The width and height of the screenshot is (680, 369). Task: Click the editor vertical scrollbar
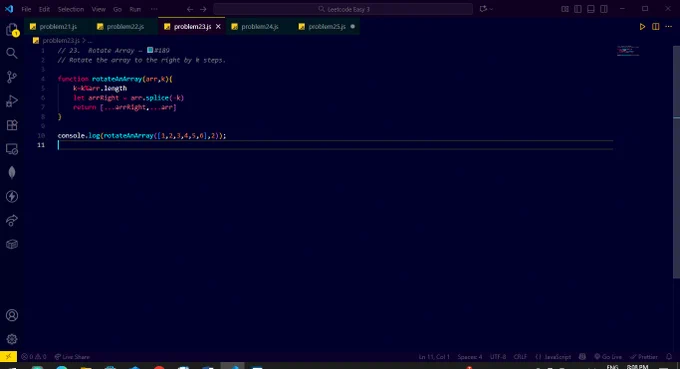tap(677, 163)
